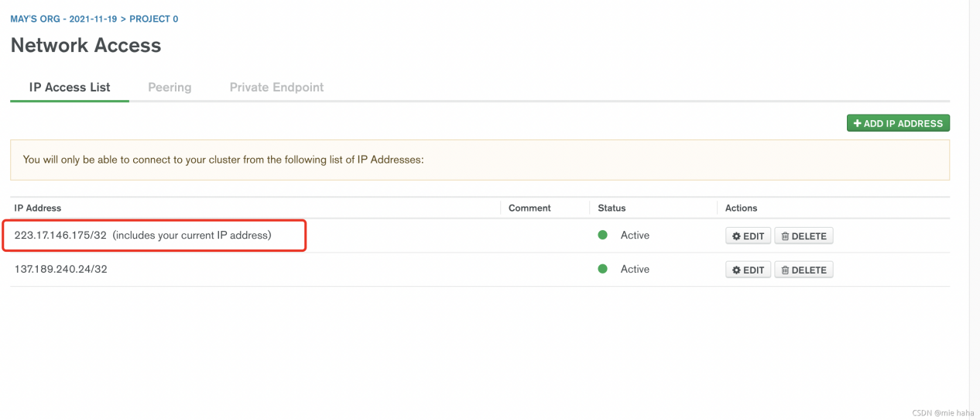
Task: Click the IP Address column header
Action: 38,208
